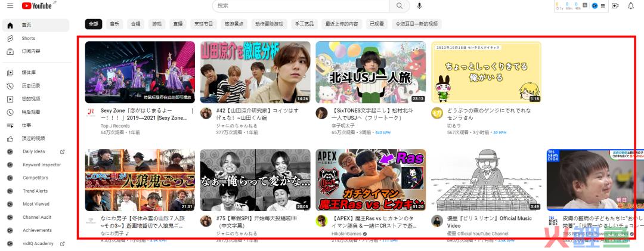Screen dimensions: 644x251
Task: Open the 仕事 playlist in sidebar
Action: coord(36,125)
